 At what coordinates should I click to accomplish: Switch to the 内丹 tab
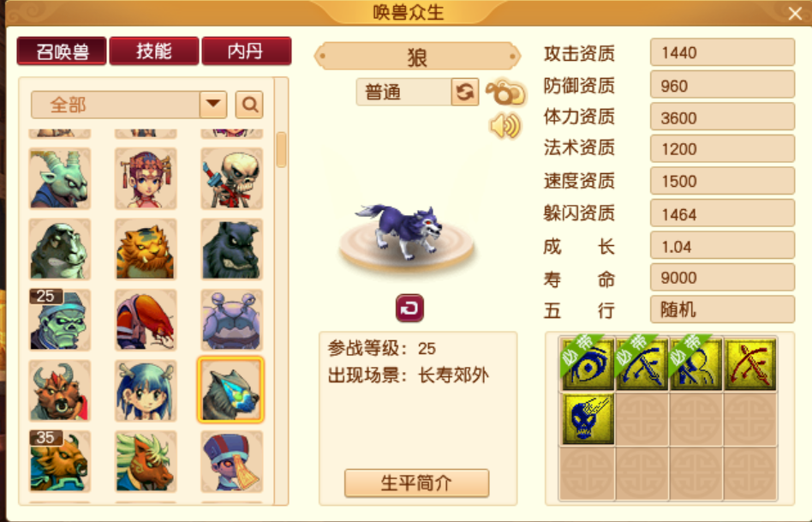pyautogui.click(x=246, y=51)
